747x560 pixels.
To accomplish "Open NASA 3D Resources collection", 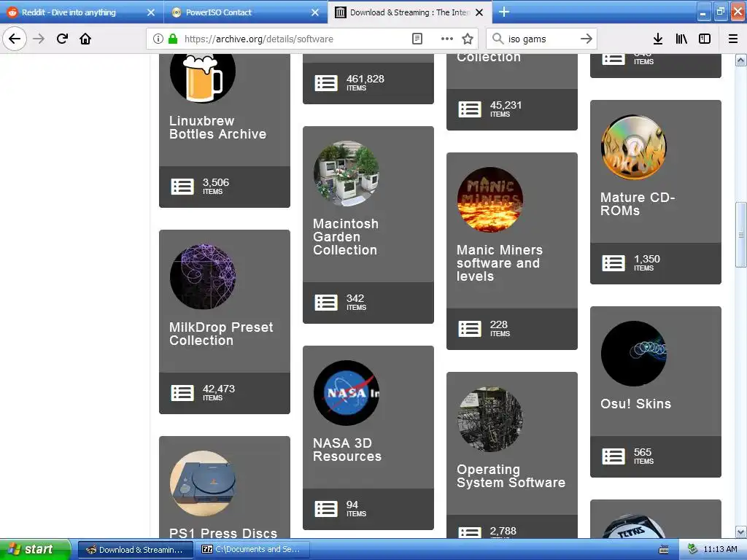I will (347, 449).
